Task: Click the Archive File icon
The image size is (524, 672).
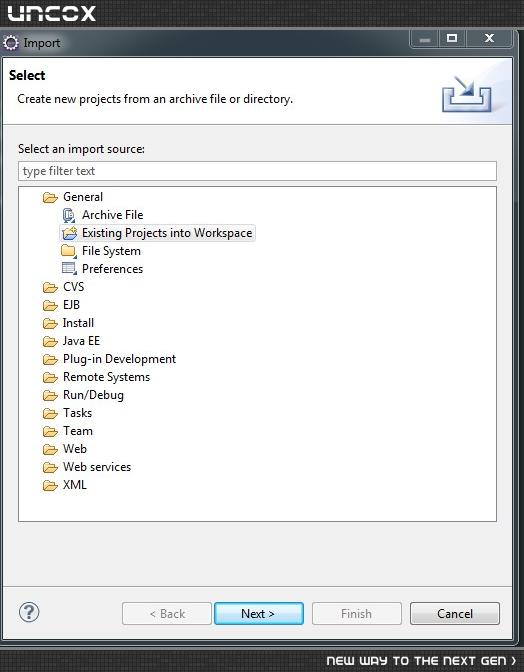Action: pos(69,215)
